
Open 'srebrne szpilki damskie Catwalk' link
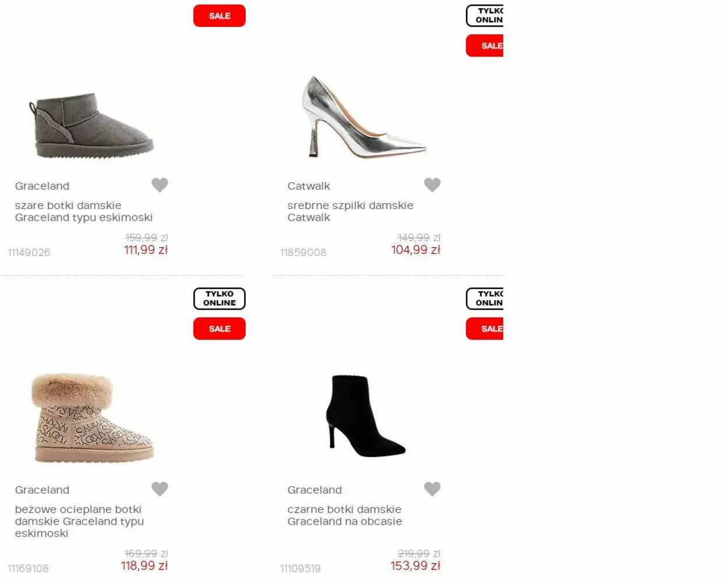click(350, 211)
